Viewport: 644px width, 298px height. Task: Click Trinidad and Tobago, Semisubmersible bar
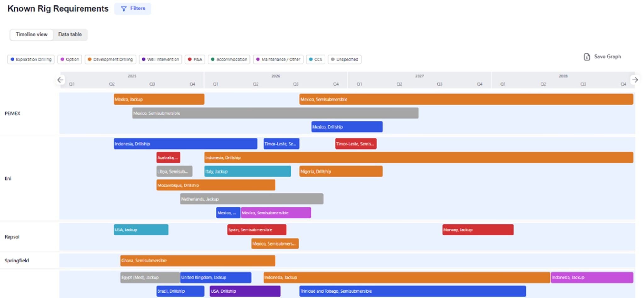413,291
